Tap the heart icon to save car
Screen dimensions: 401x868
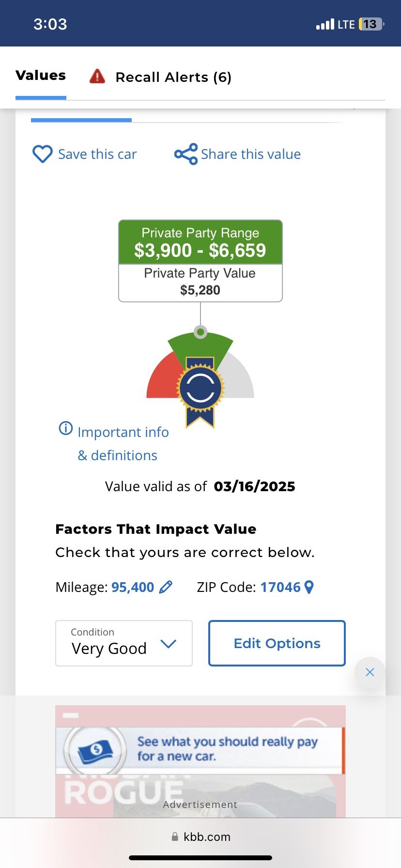(x=42, y=154)
